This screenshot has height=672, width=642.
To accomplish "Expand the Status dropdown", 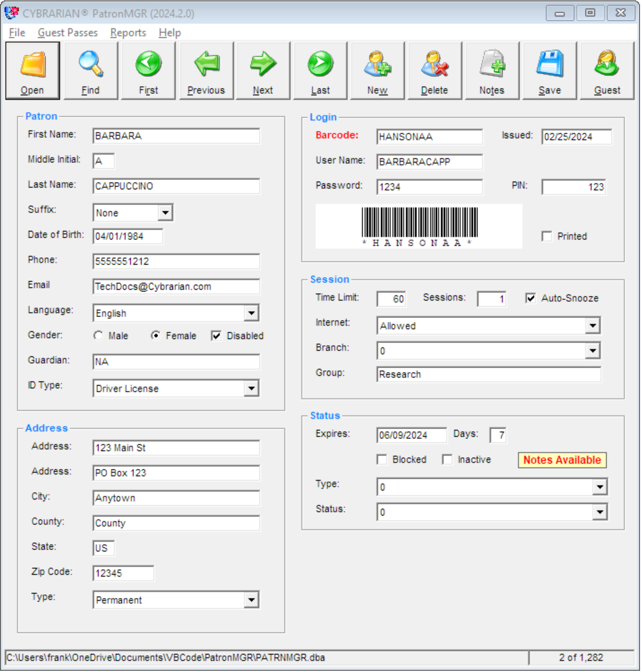I will tap(600, 513).
